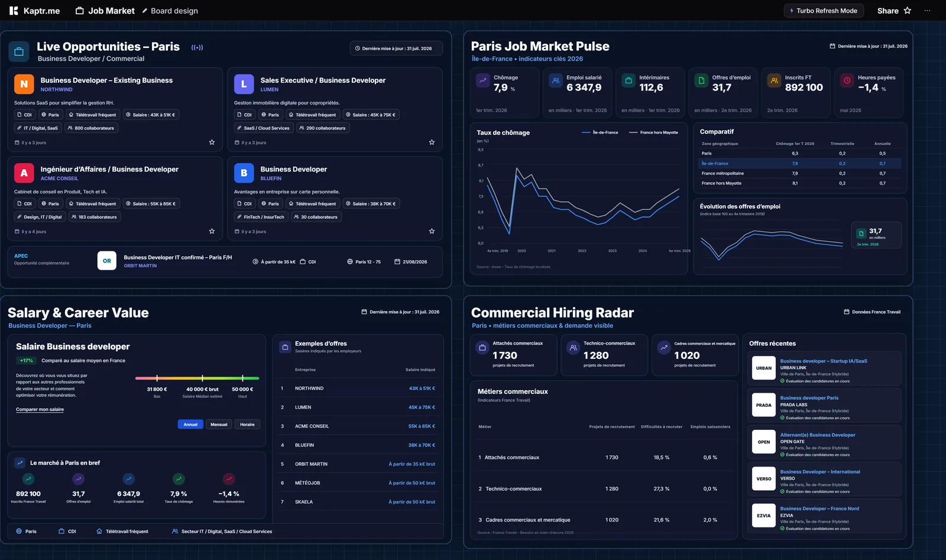
Task: Click the France hors Mayotte chart legend
Action: point(653,132)
